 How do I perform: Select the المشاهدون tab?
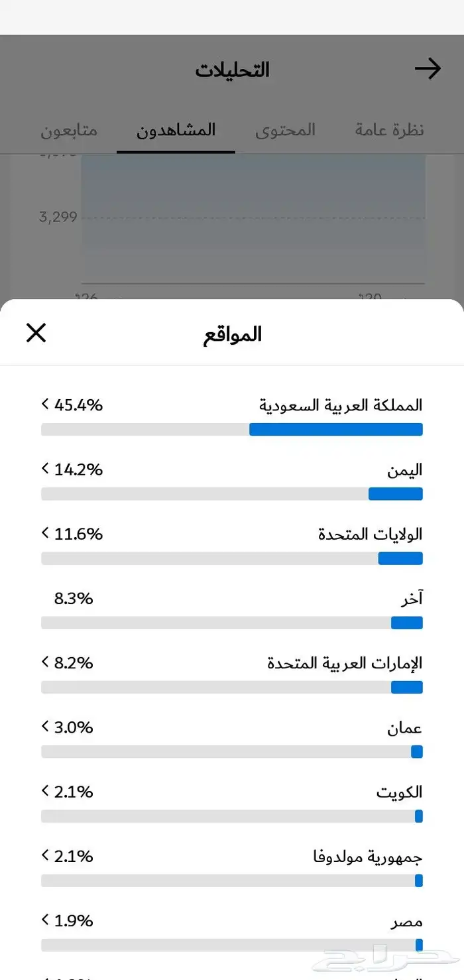point(176,130)
